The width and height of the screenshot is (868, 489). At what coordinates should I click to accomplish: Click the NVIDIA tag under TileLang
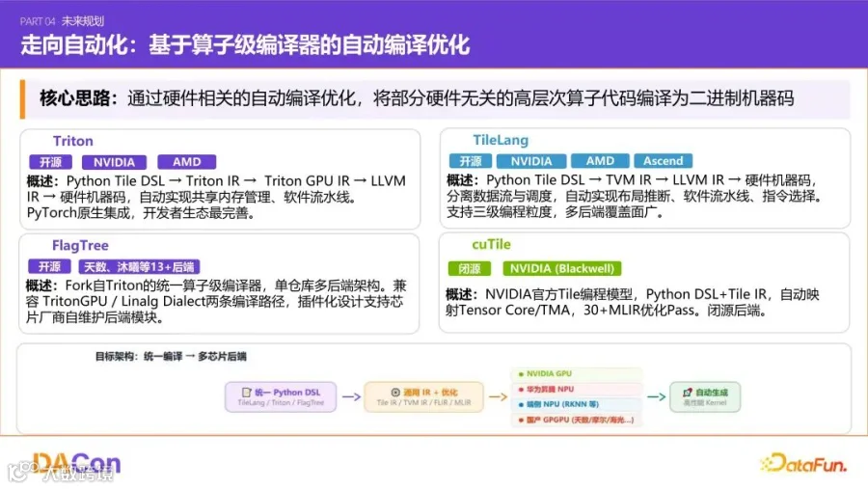[x=530, y=161]
